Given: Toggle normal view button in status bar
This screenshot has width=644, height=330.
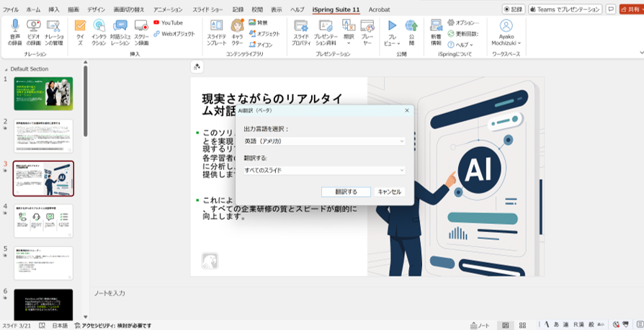Looking at the screenshot, I should 506,326.
